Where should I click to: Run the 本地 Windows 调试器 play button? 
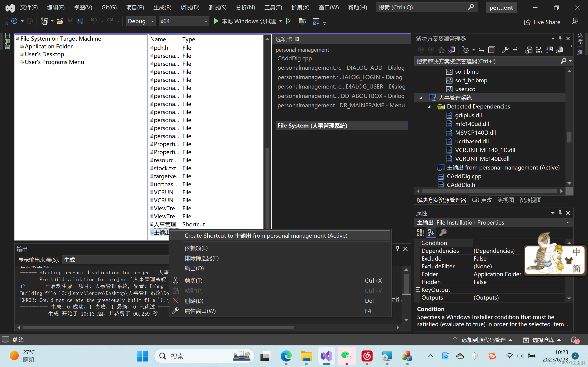216,21
